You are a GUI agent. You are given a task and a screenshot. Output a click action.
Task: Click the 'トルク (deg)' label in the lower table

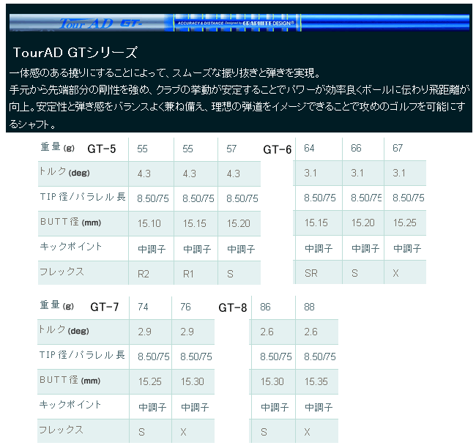64,330
